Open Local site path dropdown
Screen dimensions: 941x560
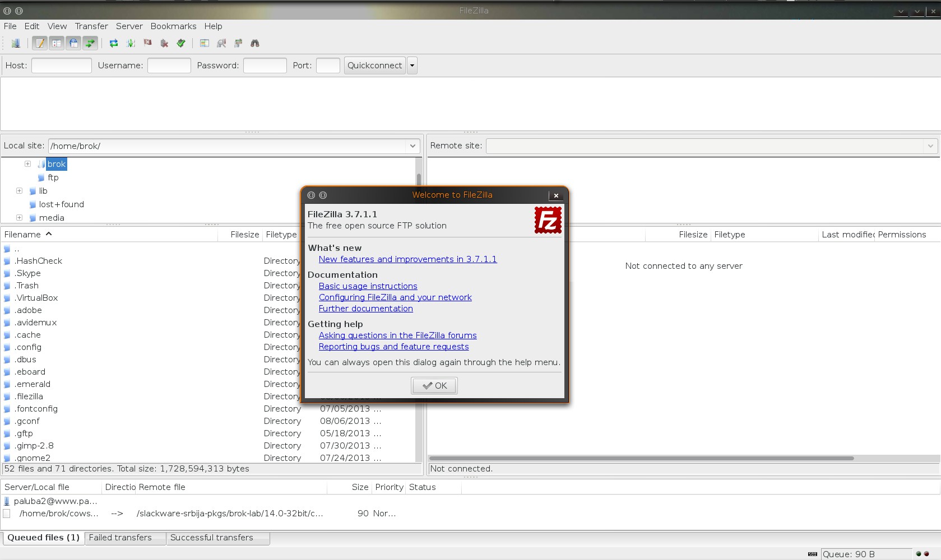412,146
